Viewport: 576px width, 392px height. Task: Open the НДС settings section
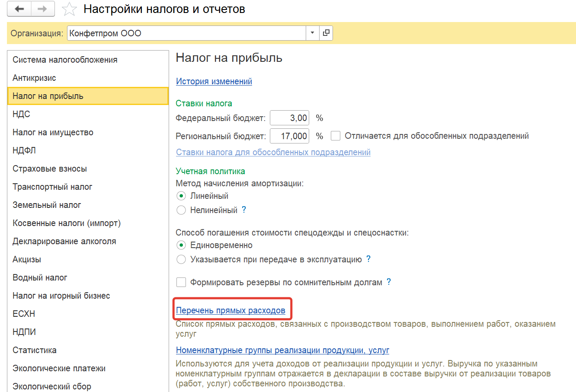[x=21, y=114]
